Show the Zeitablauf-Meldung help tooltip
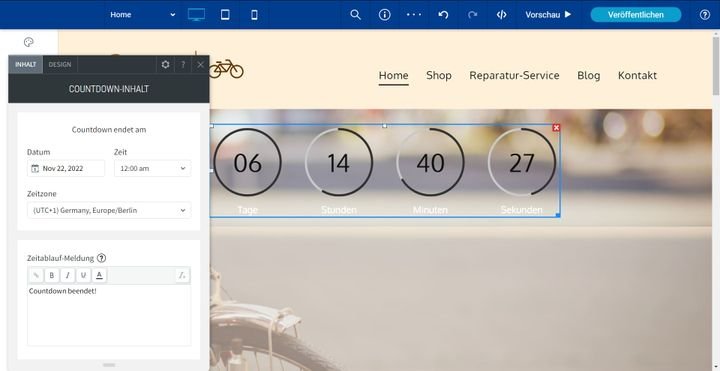This screenshot has height=371, width=720. click(101, 258)
